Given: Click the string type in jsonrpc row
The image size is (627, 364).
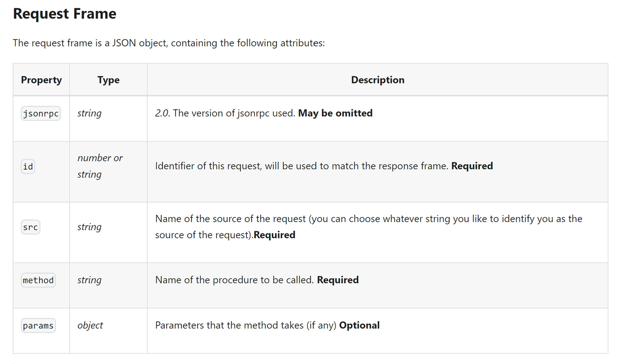Looking at the screenshot, I should click(89, 113).
